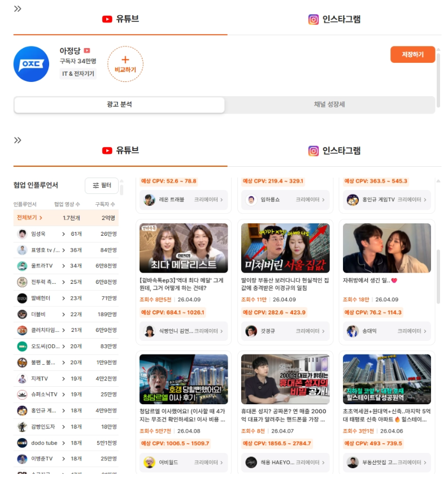This screenshot has width=448, height=484.
Task: Open the 미쳐버린 서울집값 video thumbnail
Action: tap(285, 248)
